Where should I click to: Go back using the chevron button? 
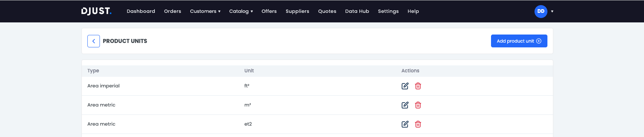click(x=94, y=41)
